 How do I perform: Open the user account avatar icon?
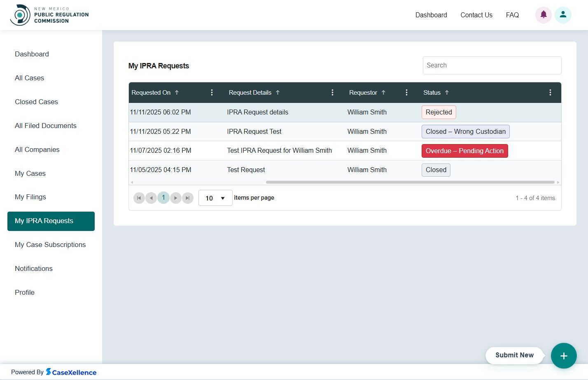[x=563, y=15]
